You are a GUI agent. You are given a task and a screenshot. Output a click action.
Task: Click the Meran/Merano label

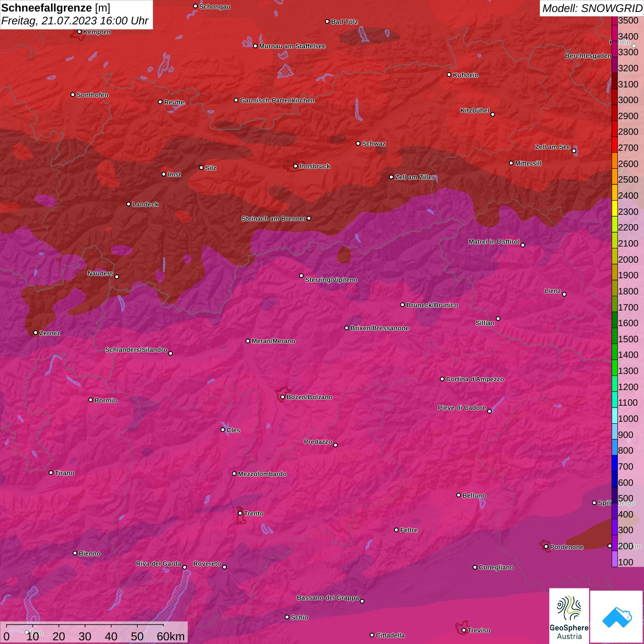pyautogui.click(x=273, y=341)
